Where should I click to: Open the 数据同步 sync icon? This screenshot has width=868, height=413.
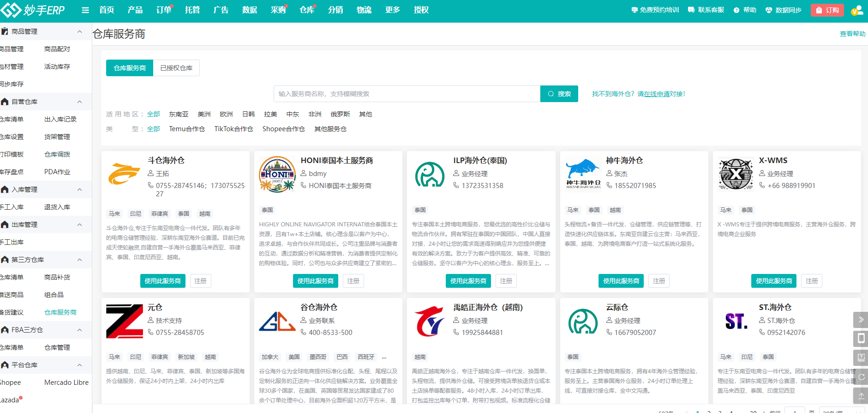coord(769,10)
